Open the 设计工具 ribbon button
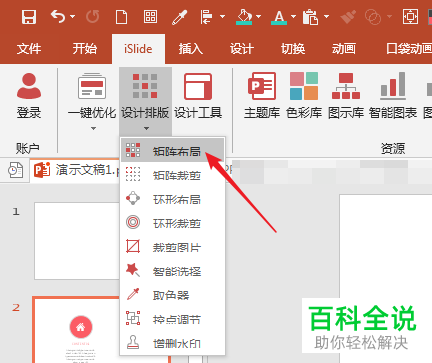432x363 pixels. [198, 96]
